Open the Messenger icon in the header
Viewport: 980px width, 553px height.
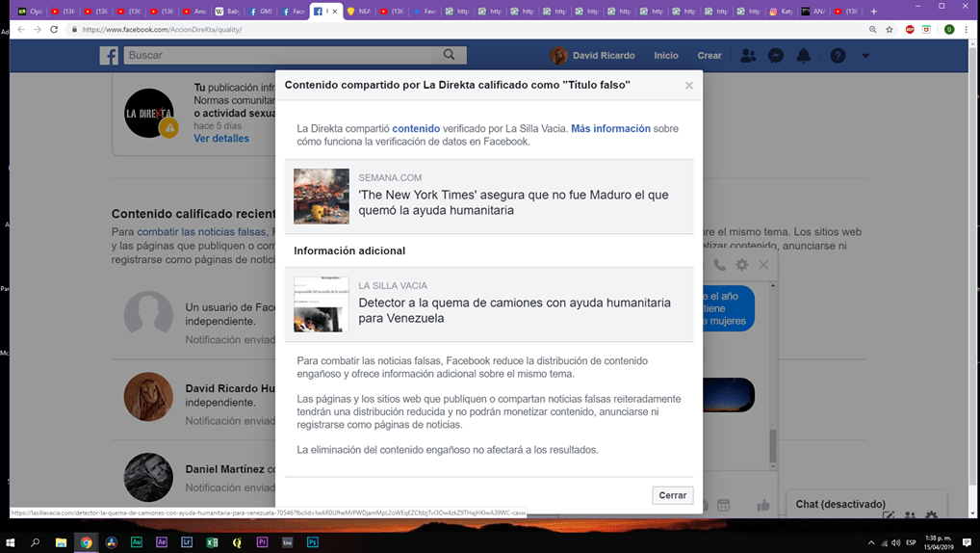pyautogui.click(x=776, y=56)
